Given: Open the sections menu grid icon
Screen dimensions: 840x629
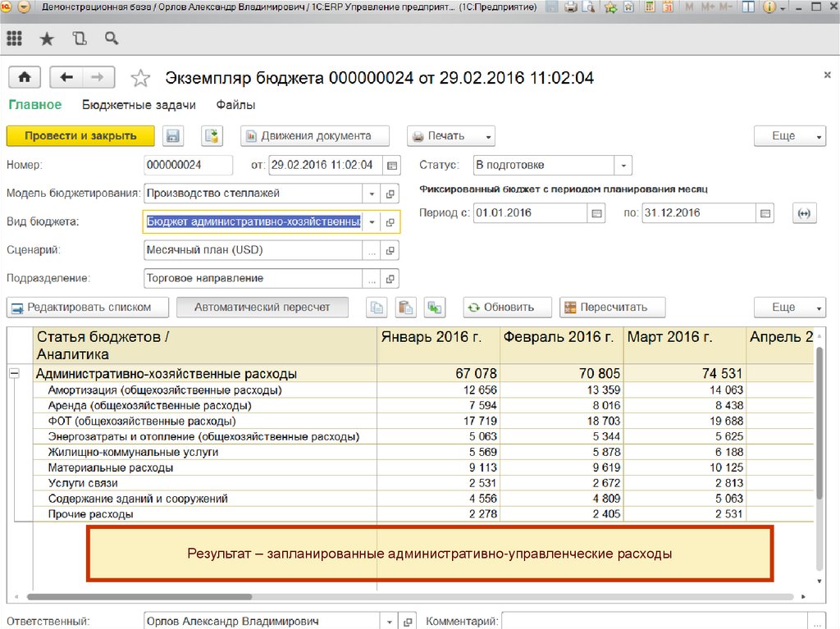Looking at the screenshot, I should pyautogui.click(x=14, y=39).
